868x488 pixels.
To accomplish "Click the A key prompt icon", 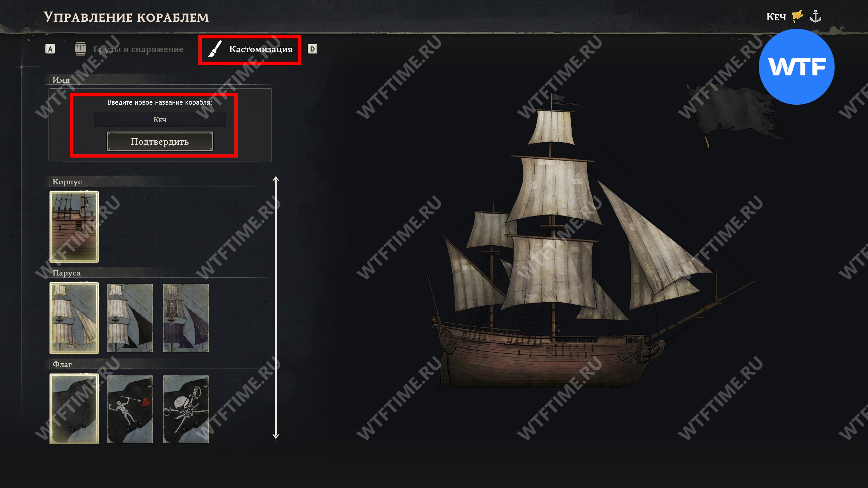I will [x=50, y=49].
